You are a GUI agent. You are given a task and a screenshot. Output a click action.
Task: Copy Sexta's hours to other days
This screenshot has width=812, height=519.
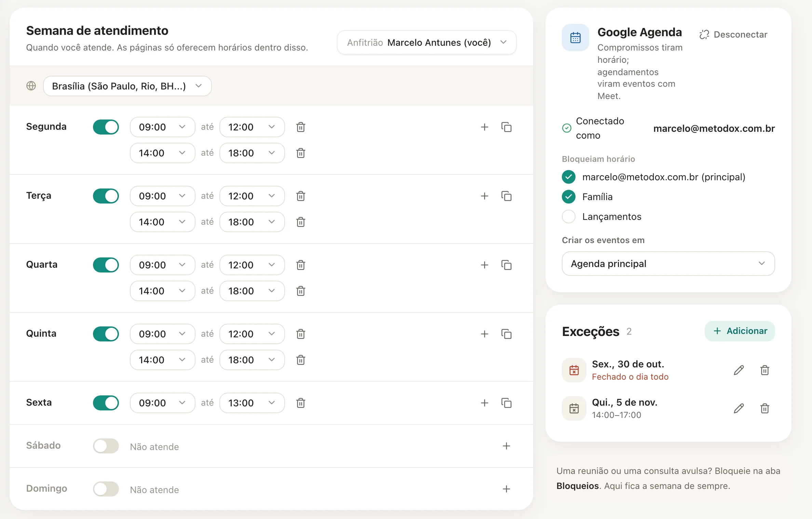pos(506,403)
